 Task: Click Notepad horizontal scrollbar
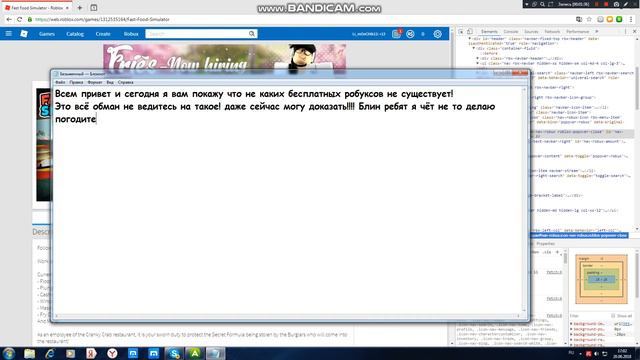[287, 316]
